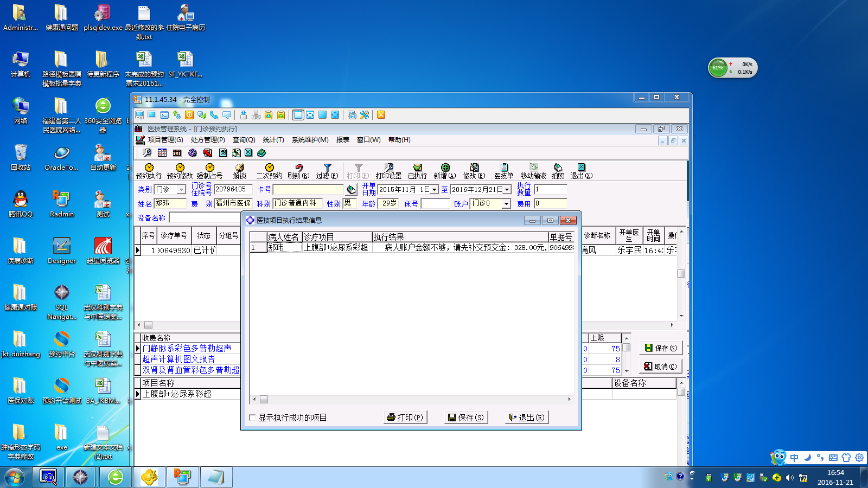Screen dimensions: 868x488
Task: Expand the 类别 dropdown
Action: click(x=181, y=189)
